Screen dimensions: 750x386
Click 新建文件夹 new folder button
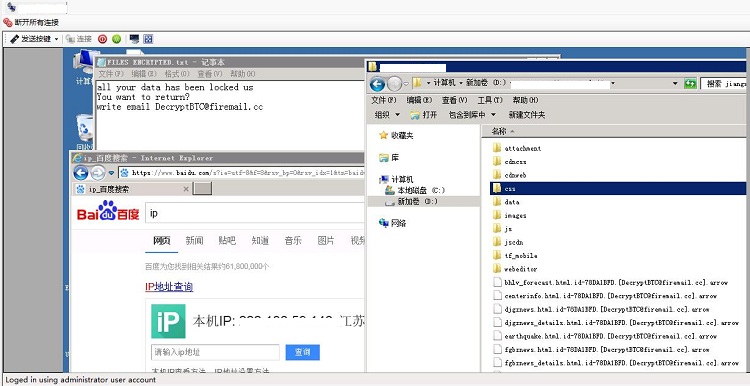pyautogui.click(x=527, y=115)
